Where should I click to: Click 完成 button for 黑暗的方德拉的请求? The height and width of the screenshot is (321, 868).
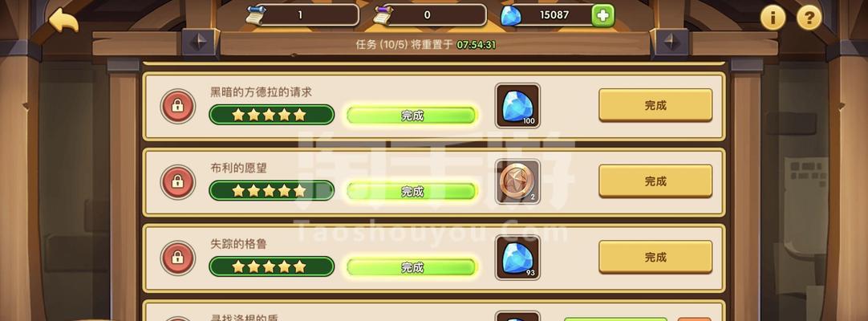(655, 105)
